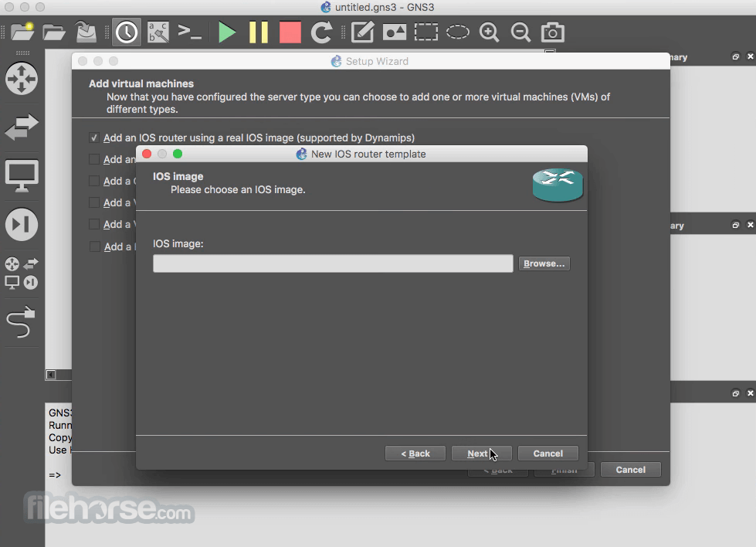Click into the IOS image path field
The height and width of the screenshot is (547, 756).
click(x=333, y=263)
